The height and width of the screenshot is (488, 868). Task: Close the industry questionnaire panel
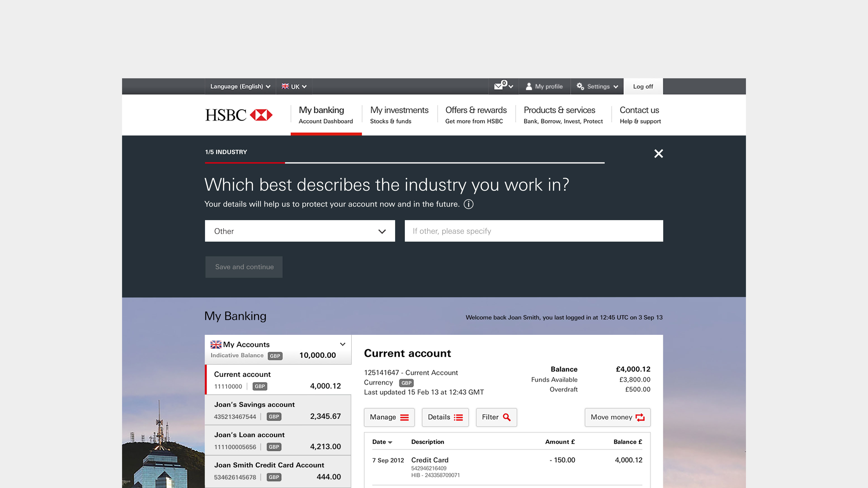point(658,153)
